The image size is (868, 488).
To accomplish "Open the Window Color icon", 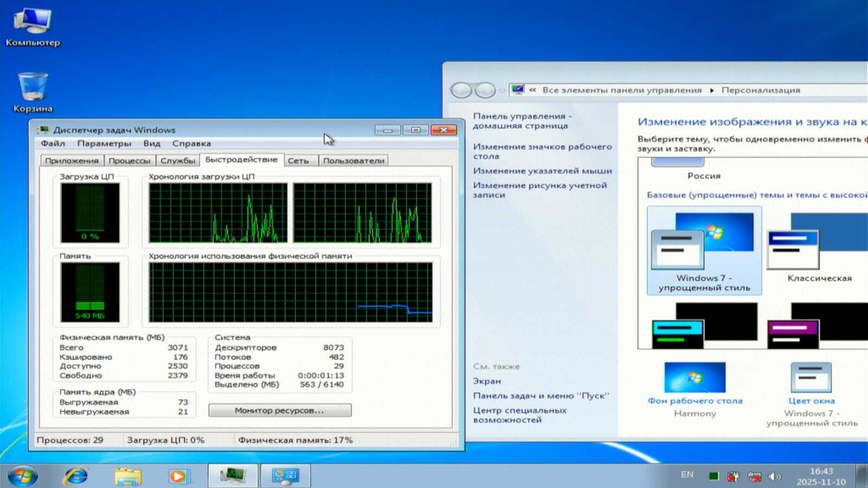I will (x=811, y=378).
